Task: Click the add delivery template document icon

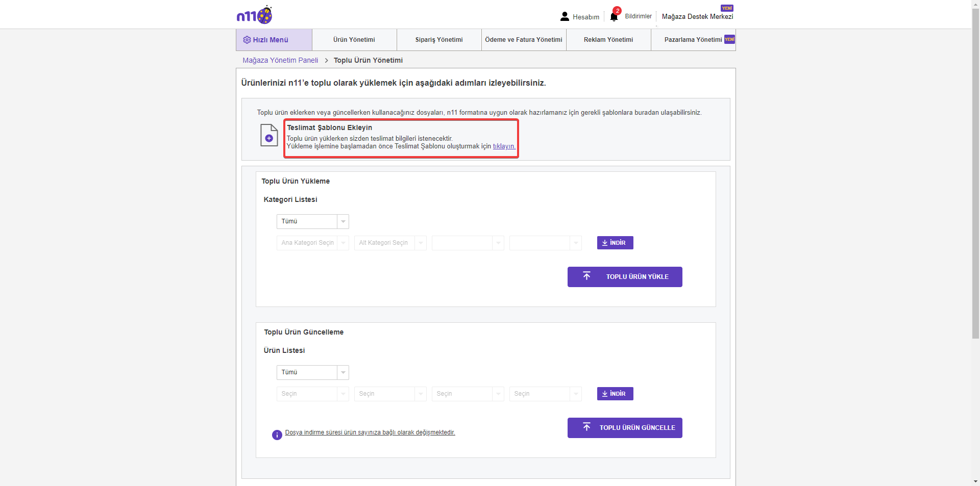Action: [x=269, y=135]
